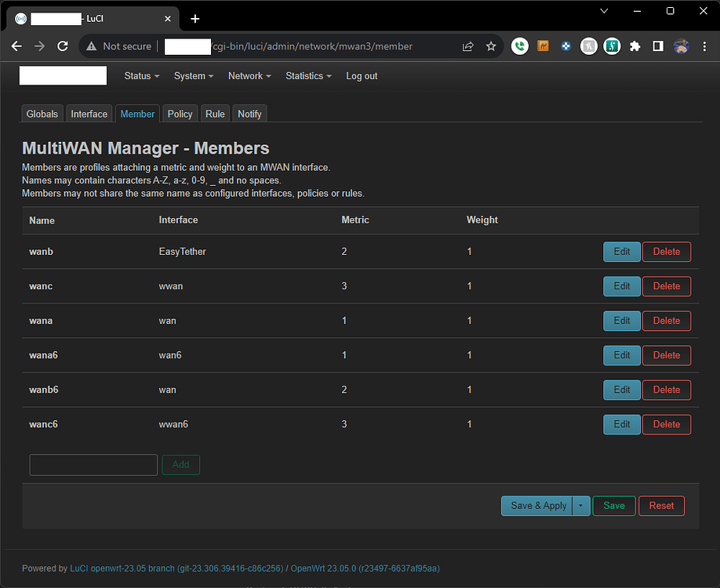
Task: Open the LuCI openwrt-23.05 branch link
Action: pos(124,568)
